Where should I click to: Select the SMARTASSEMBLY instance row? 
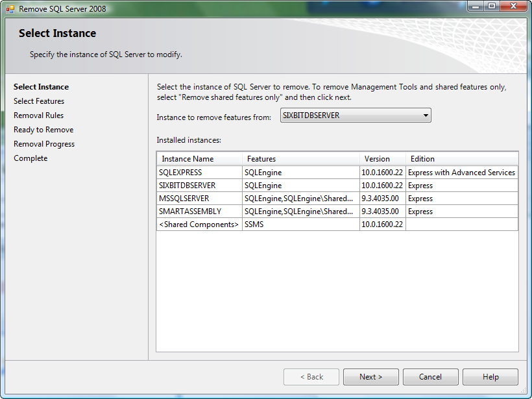(x=198, y=211)
